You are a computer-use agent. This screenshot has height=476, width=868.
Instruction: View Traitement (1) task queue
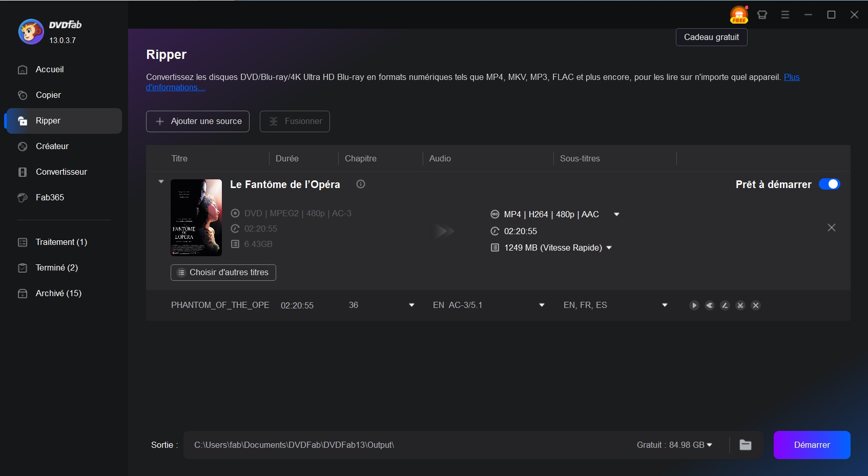pyautogui.click(x=64, y=242)
